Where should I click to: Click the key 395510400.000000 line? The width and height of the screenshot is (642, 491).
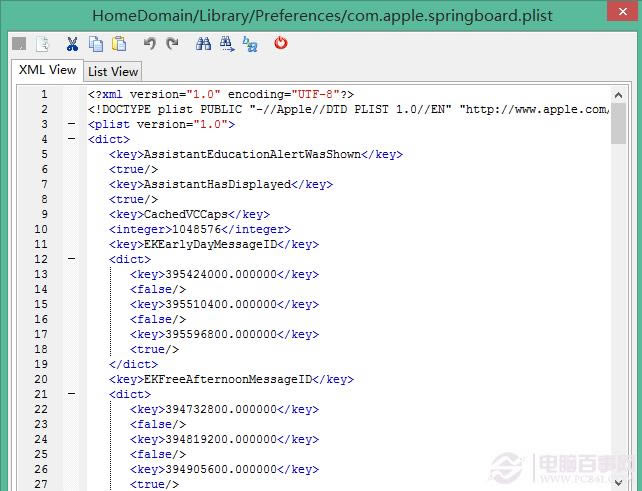[224, 304]
